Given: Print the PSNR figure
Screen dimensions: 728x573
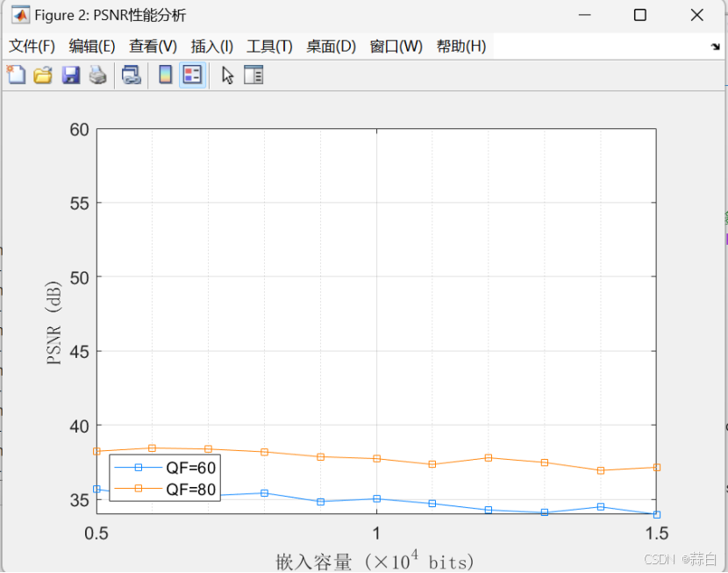Looking at the screenshot, I should [97, 75].
